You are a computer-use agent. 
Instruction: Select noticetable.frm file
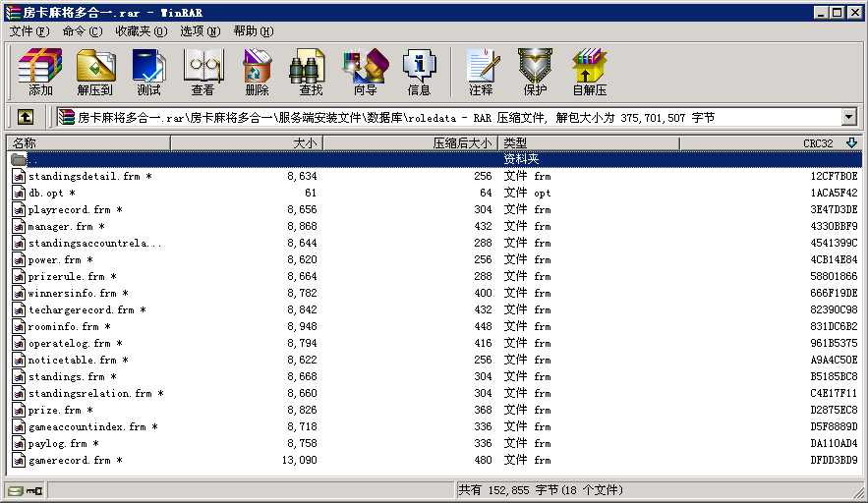78,361
